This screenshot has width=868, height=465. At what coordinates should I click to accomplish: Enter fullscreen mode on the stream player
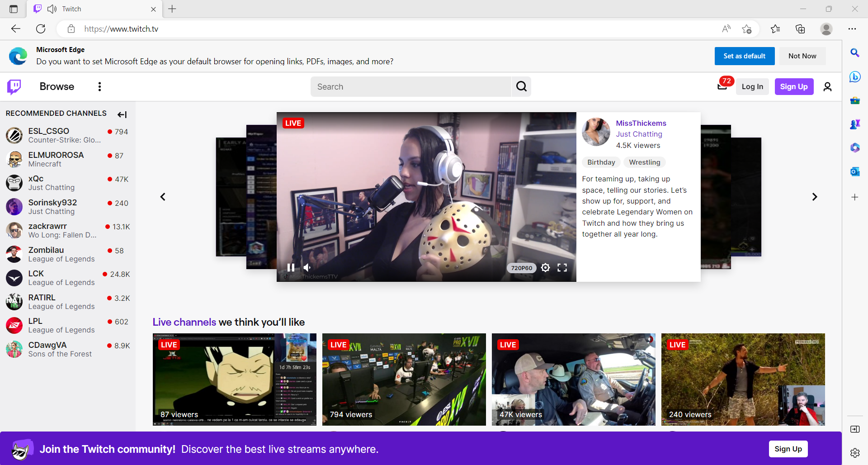[x=562, y=267]
